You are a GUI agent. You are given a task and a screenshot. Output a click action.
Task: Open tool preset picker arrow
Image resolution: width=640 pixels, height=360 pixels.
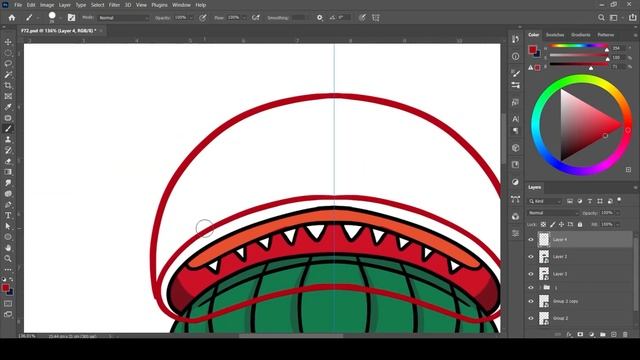[x=38, y=18]
